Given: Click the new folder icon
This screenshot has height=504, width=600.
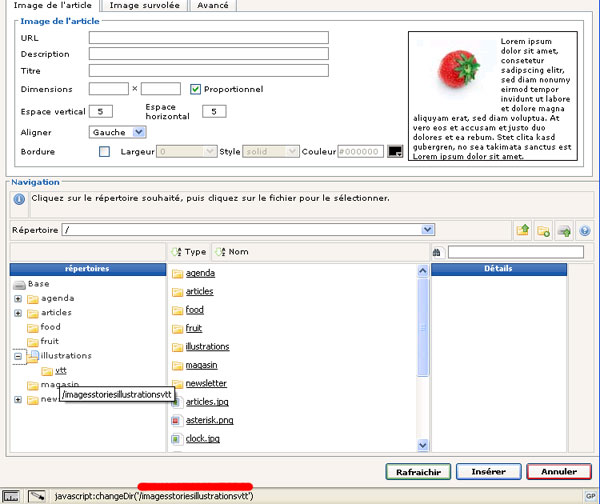Looking at the screenshot, I should pos(544,230).
